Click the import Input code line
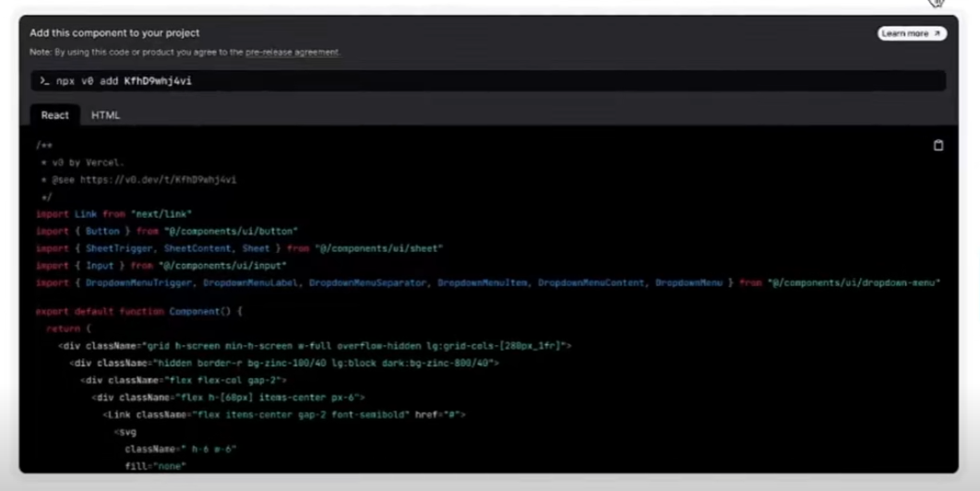Screen dimensions: 980x491 (161, 266)
